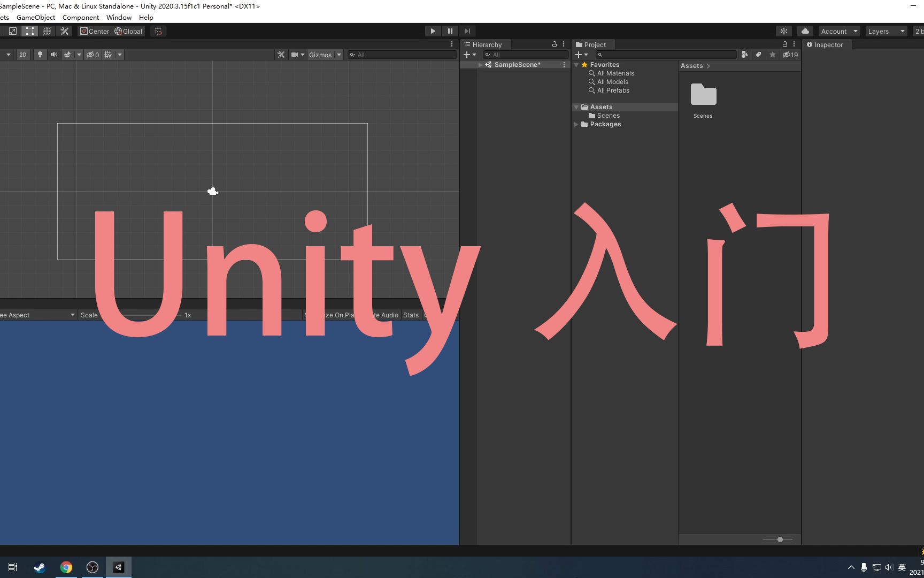Open Project panel options menu
The image size is (924, 578).
point(794,44)
